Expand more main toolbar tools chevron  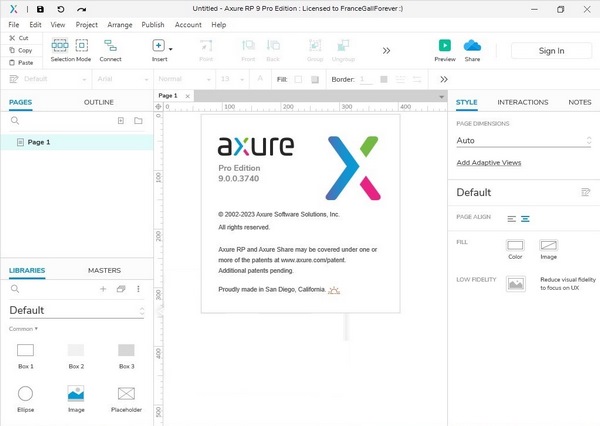386,51
